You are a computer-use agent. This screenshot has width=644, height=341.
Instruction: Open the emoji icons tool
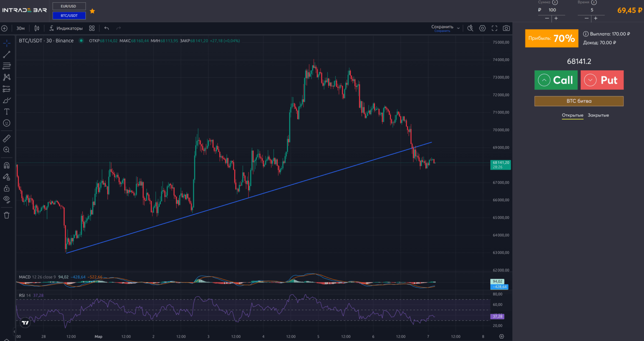coord(7,123)
